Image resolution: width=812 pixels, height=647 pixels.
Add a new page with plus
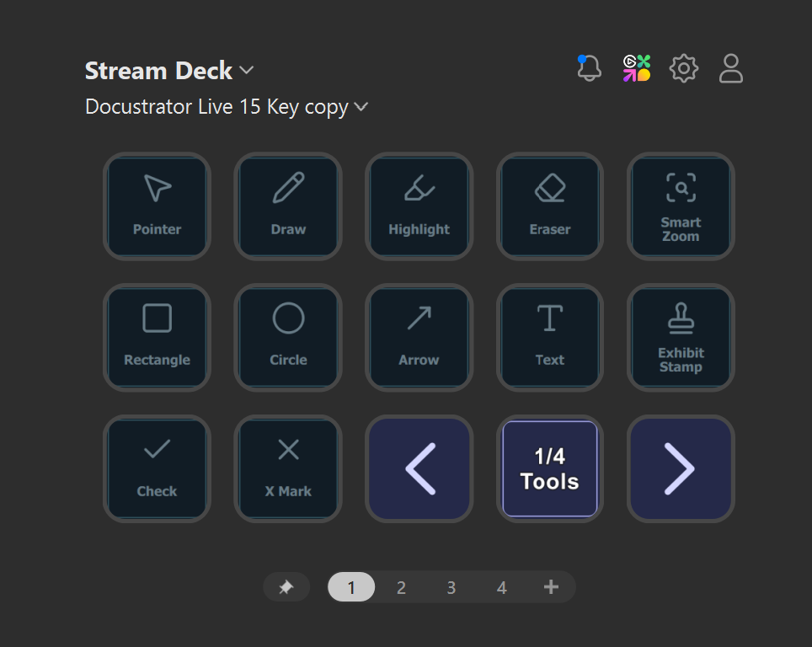[551, 587]
